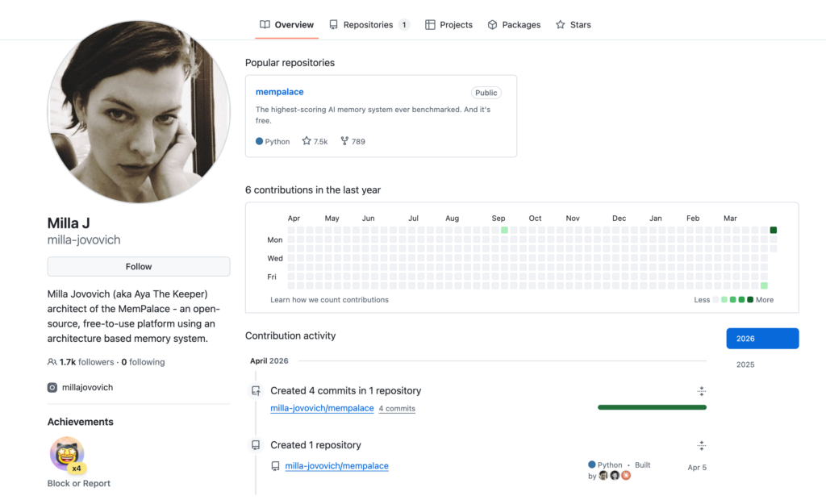Click the Follow button

point(138,266)
